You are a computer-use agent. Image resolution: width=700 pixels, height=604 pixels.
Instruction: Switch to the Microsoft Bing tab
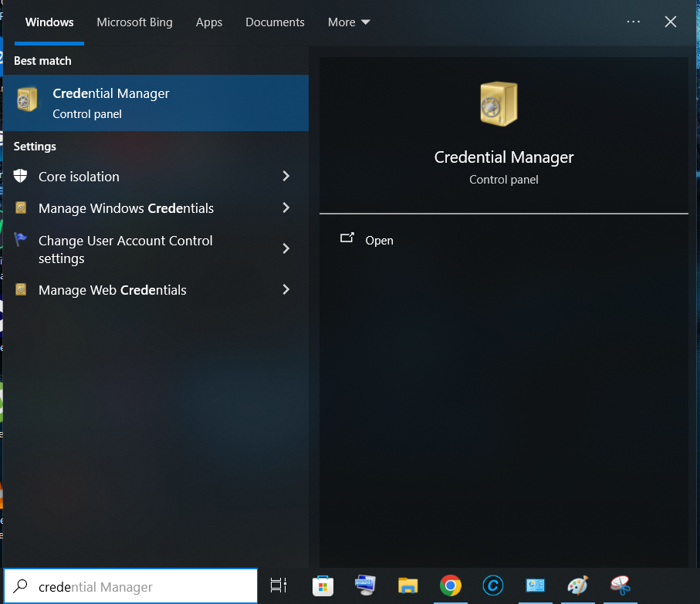134,22
